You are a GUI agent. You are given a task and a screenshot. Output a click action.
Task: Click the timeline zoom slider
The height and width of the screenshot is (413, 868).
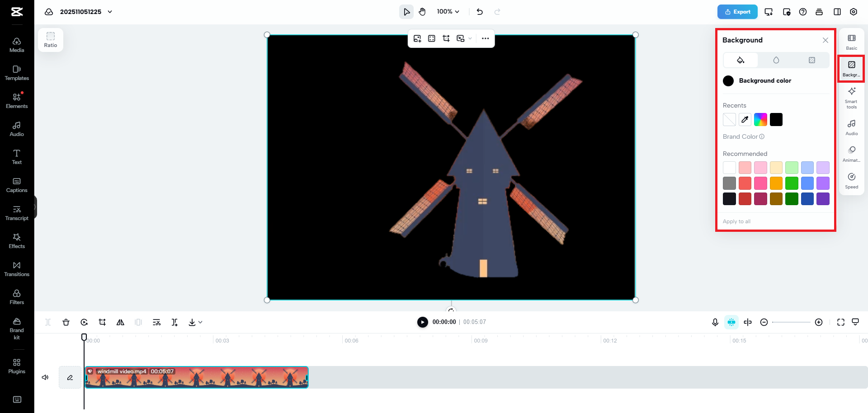(791, 322)
